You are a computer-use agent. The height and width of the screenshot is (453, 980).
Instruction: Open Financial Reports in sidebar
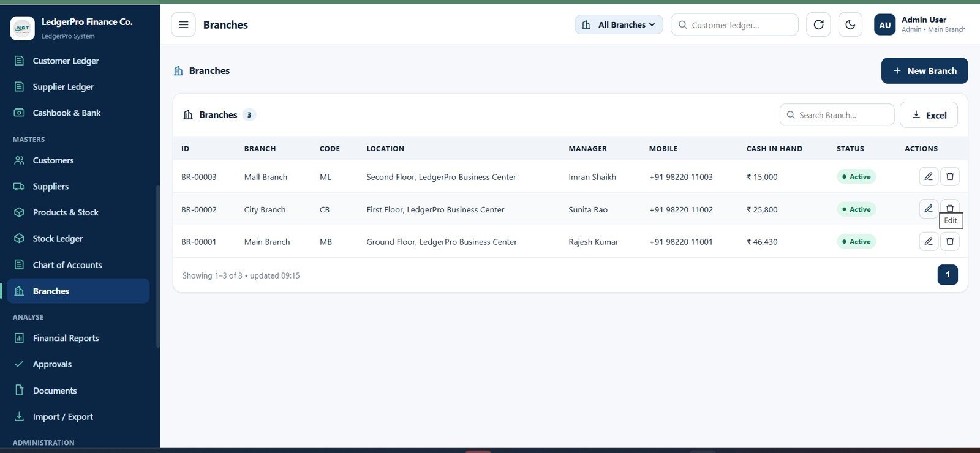point(78,338)
